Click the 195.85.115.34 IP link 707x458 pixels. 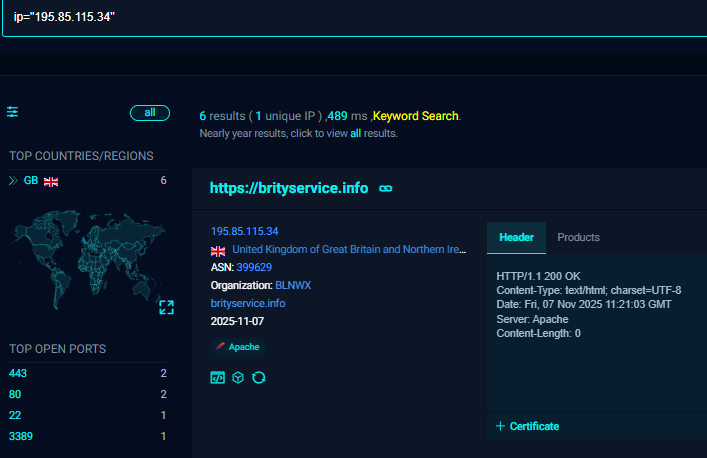pyautogui.click(x=244, y=231)
